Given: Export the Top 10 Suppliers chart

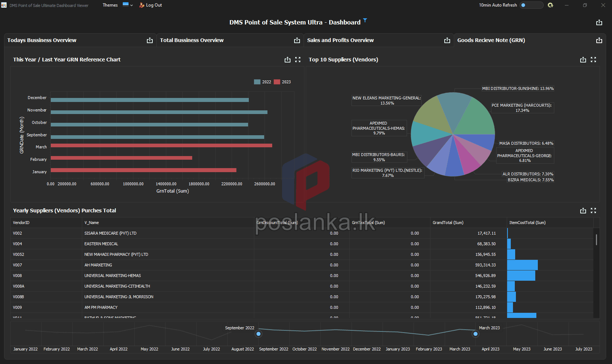Looking at the screenshot, I should pos(583,60).
